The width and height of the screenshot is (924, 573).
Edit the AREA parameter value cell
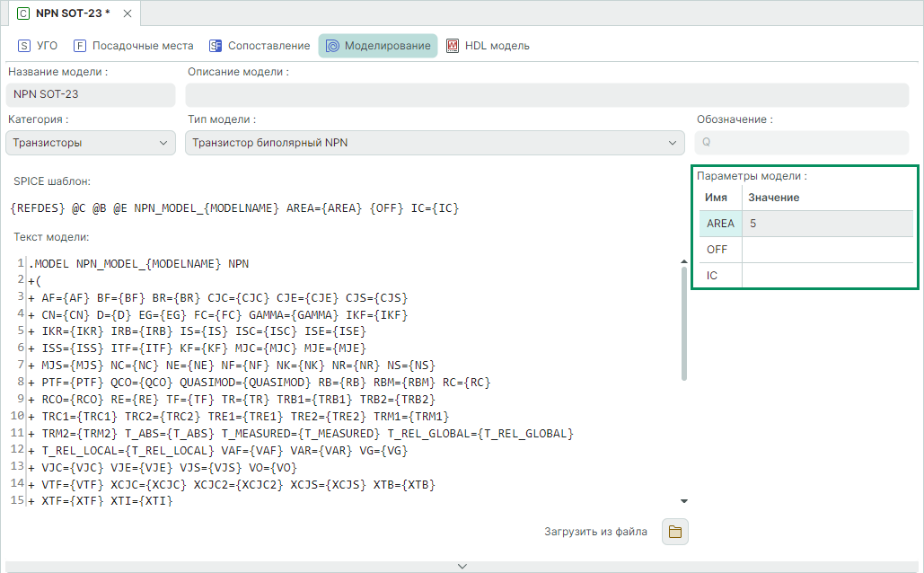826,224
